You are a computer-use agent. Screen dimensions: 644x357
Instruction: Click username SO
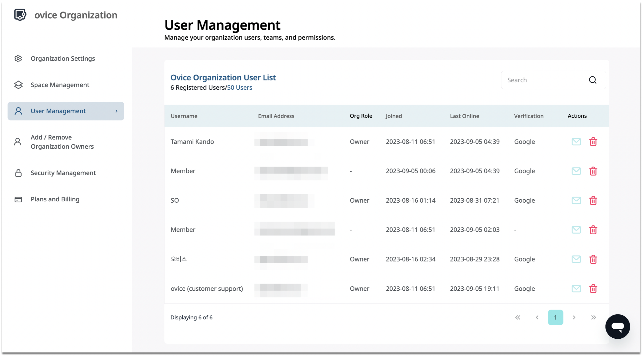tap(175, 201)
